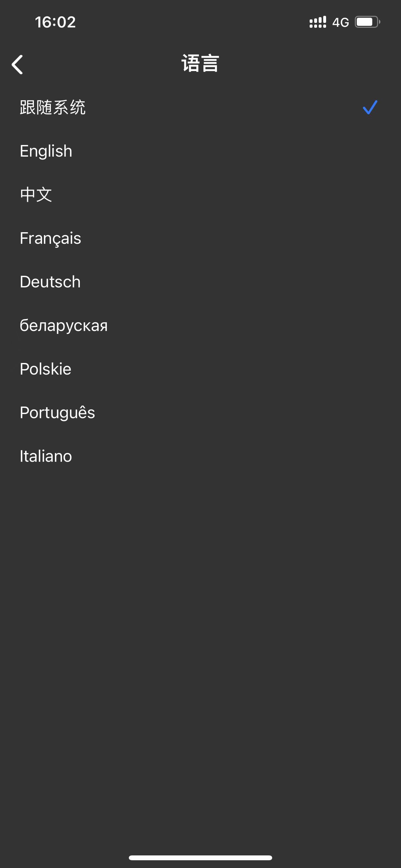The height and width of the screenshot is (868, 401).
Task: Tap the 语言 page title
Action: point(200,63)
